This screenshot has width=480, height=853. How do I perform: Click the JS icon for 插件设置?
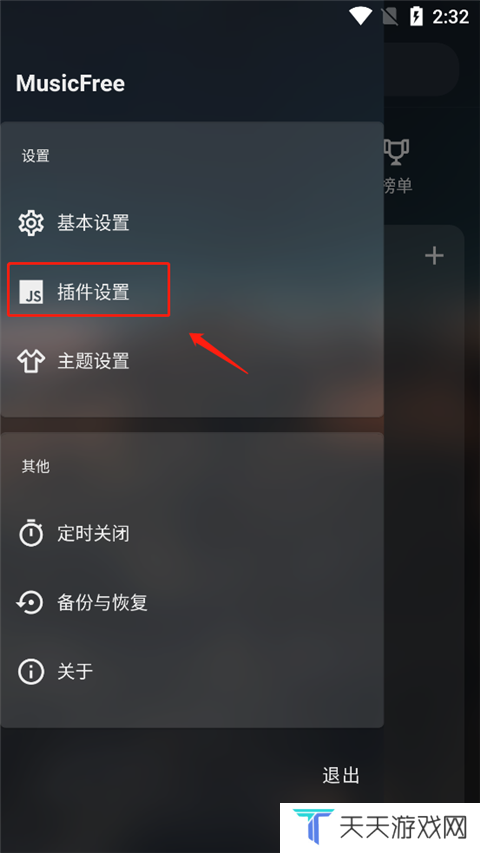click(x=30, y=292)
